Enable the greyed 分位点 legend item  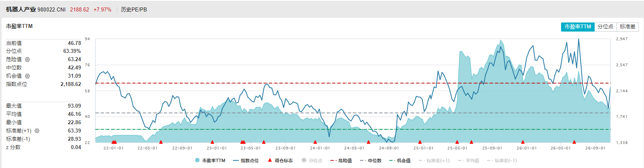tap(312, 161)
